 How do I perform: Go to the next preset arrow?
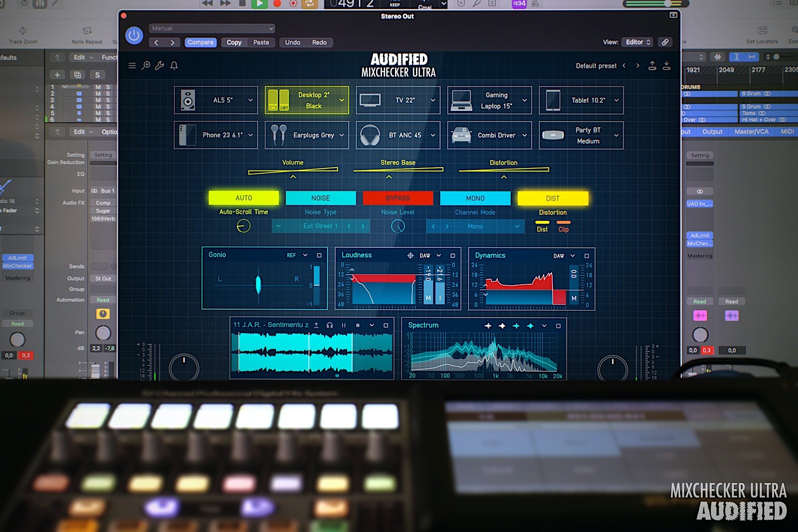click(638, 66)
